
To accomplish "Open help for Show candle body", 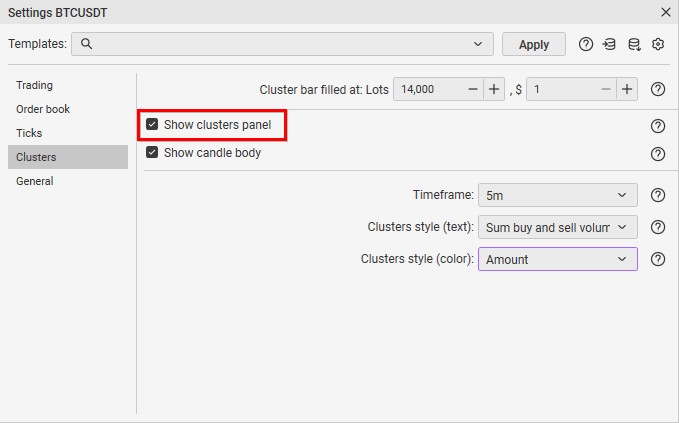I will coord(658,154).
